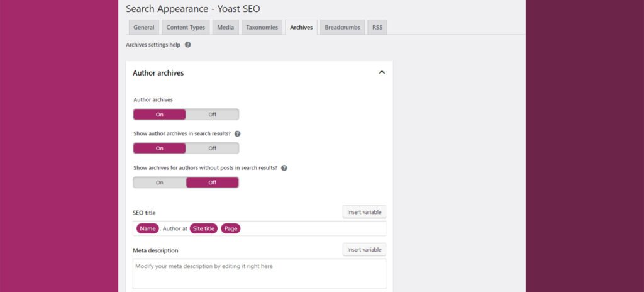Screen dimensions: 644x292
Task: Click the Author archives section heading
Action: coord(158,73)
